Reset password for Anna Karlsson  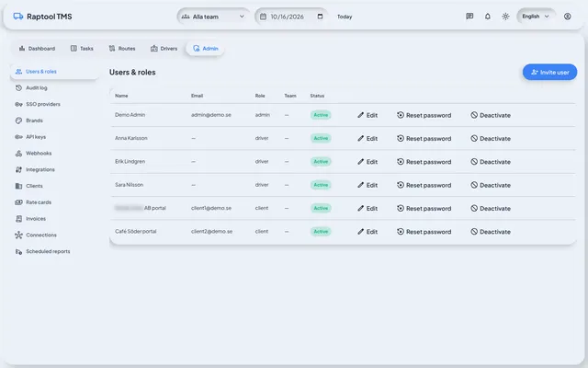click(424, 139)
